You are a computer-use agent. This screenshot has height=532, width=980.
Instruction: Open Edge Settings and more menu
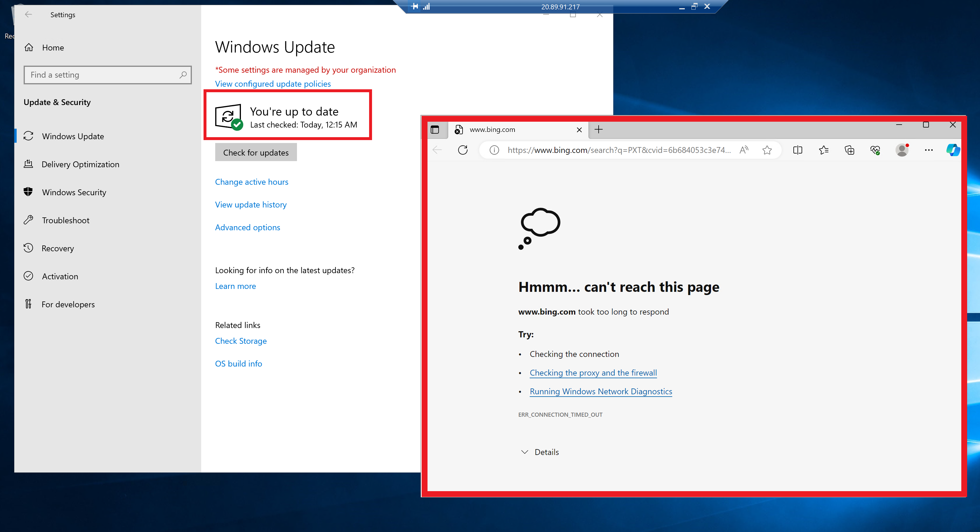(x=929, y=150)
